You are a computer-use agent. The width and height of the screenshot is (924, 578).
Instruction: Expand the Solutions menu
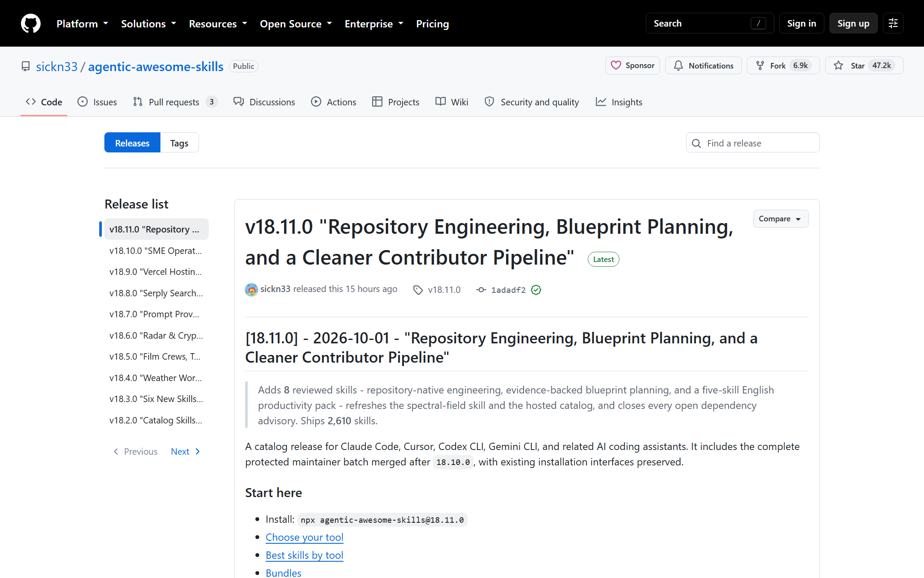(148, 24)
